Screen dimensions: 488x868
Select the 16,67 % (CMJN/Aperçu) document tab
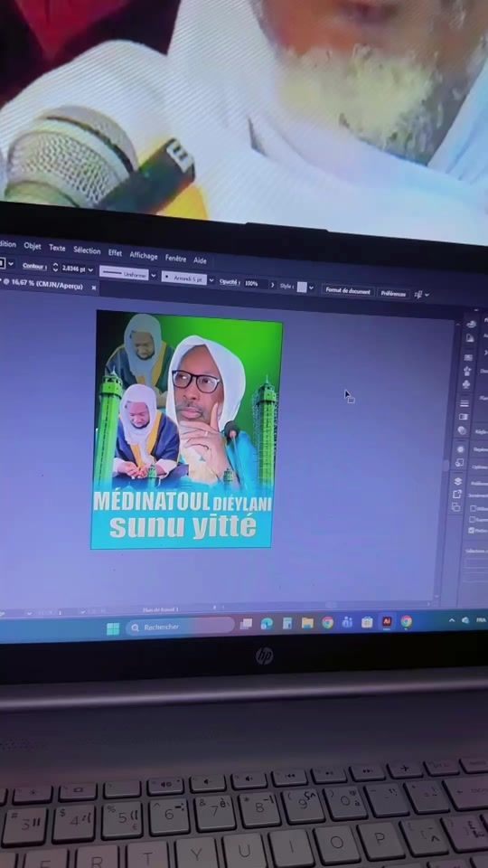(43, 284)
